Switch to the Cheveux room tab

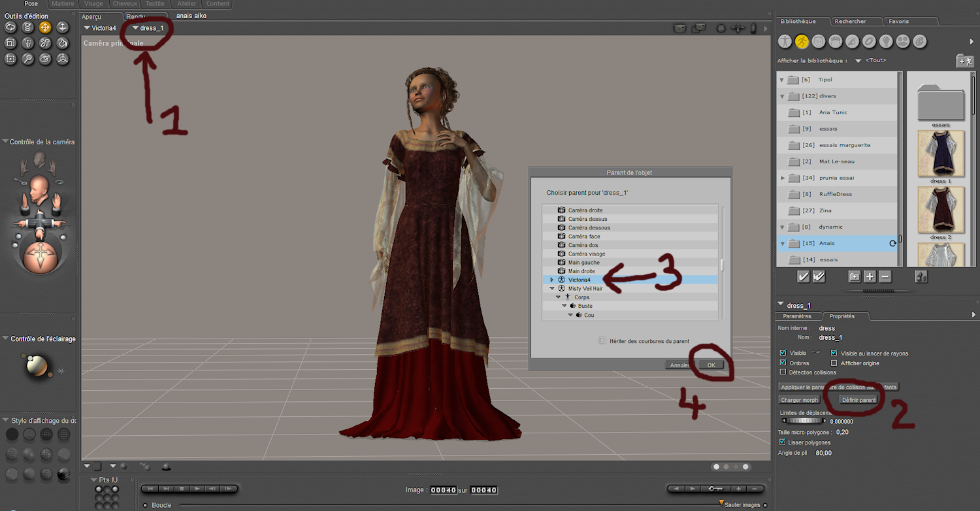[x=123, y=4]
